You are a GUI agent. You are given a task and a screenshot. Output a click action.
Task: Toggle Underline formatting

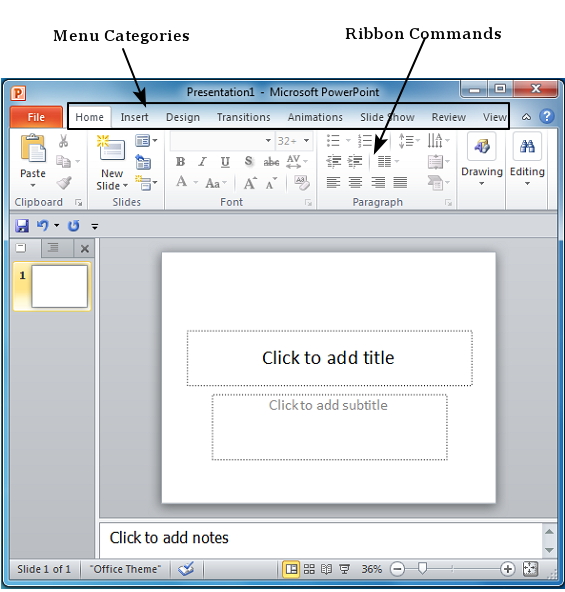(225, 162)
